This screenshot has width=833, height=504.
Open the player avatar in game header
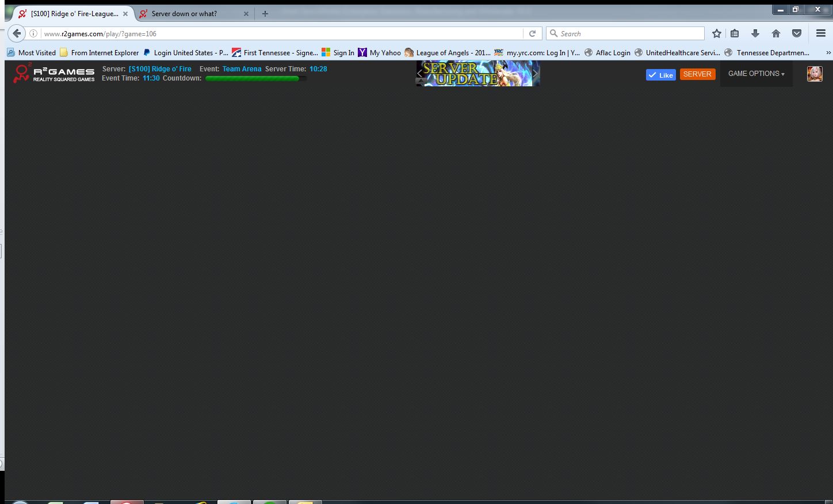click(x=815, y=74)
